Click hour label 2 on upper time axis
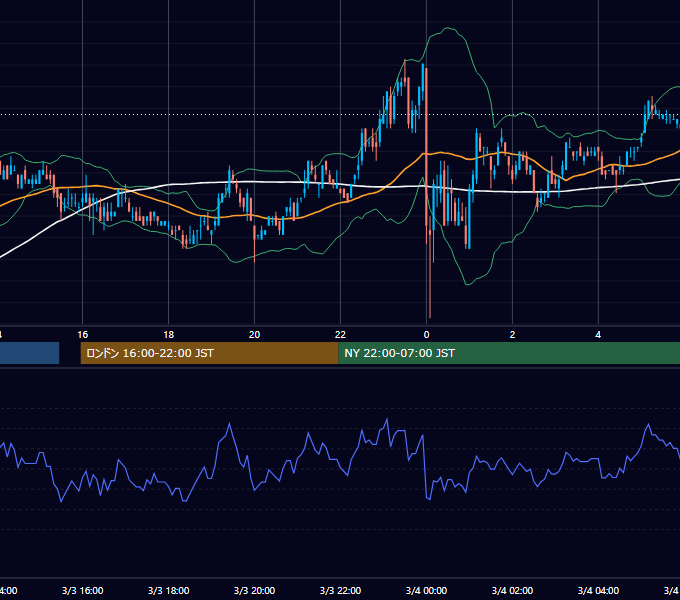 pyautogui.click(x=512, y=335)
